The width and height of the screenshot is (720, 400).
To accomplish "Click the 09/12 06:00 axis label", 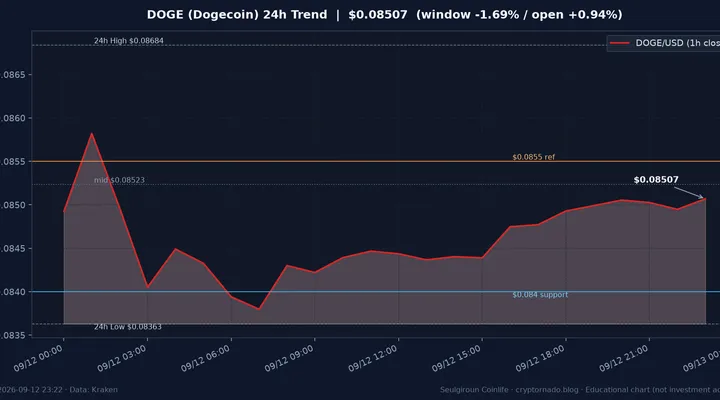I will (x=205, y=358).
